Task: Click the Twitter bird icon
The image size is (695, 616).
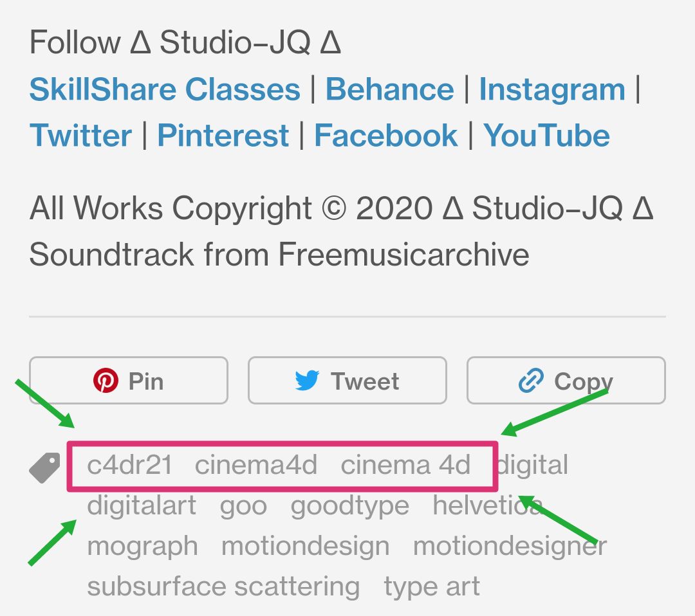Action: pos(307,381)
